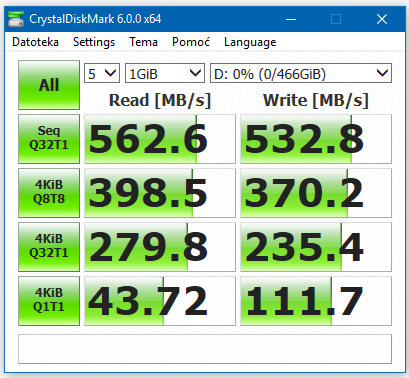Click the Read [MB/s] column header
This screenshot has width=409, height=378.
160,100
